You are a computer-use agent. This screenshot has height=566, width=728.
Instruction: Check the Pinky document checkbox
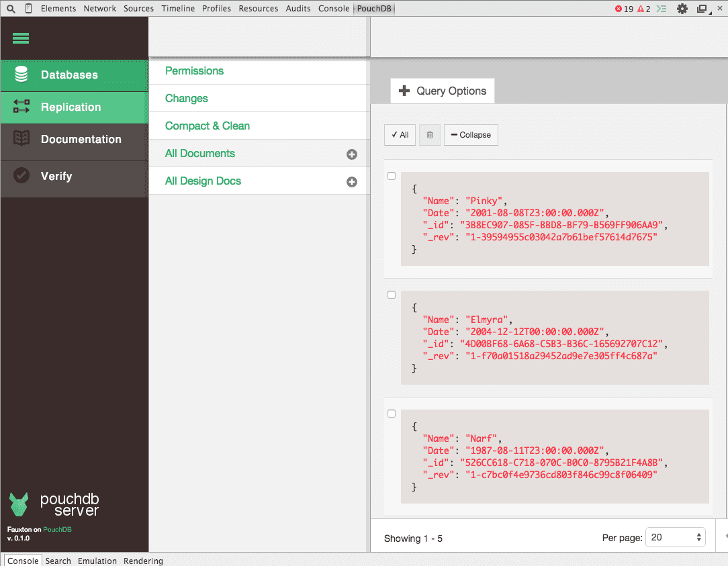[392, 176]
